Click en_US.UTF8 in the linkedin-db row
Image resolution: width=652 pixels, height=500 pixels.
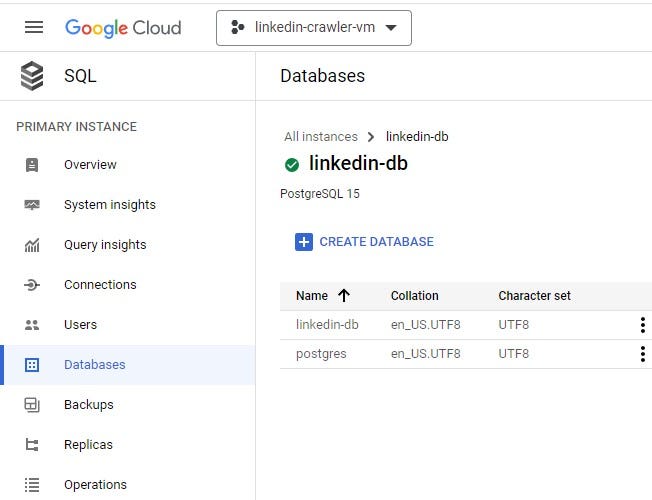click(426, 325)
